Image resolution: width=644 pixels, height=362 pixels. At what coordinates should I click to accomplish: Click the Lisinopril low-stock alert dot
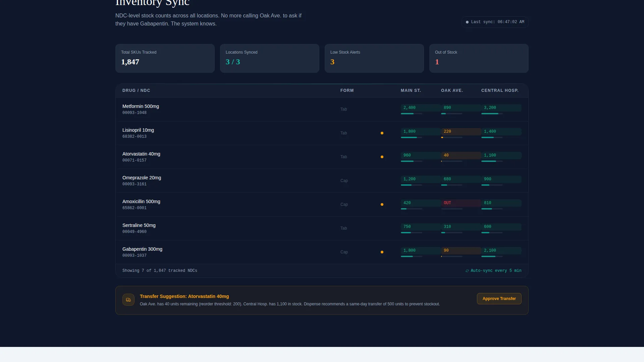coord(382,133)
